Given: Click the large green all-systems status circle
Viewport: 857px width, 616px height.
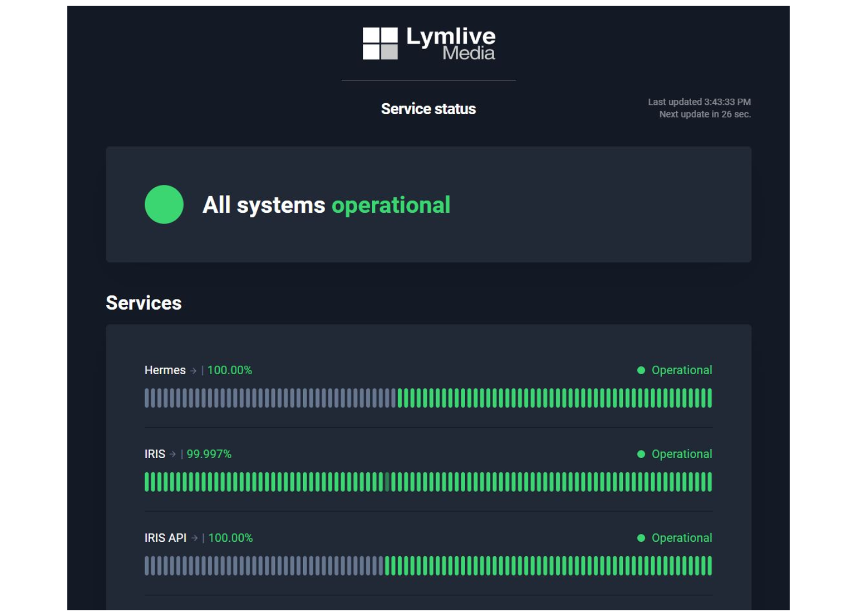Looking at the screenshot, I should (x=164, y=205).
